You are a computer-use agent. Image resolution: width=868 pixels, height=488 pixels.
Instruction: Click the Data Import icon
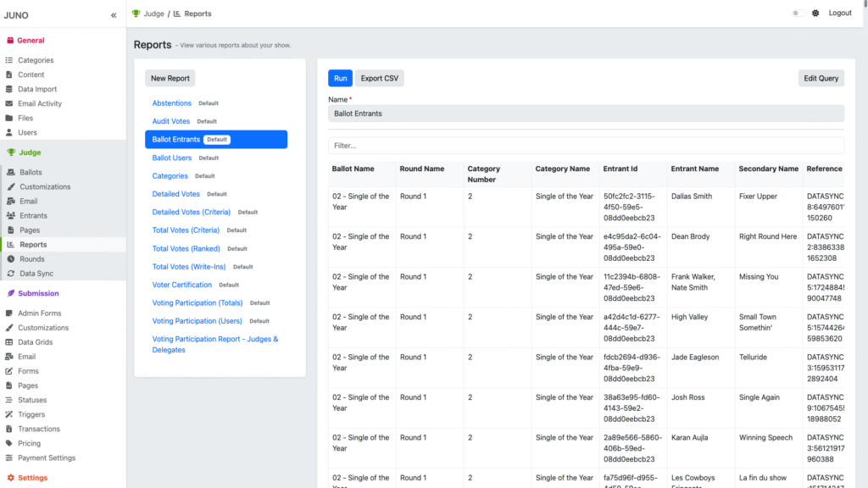[9, 89]
